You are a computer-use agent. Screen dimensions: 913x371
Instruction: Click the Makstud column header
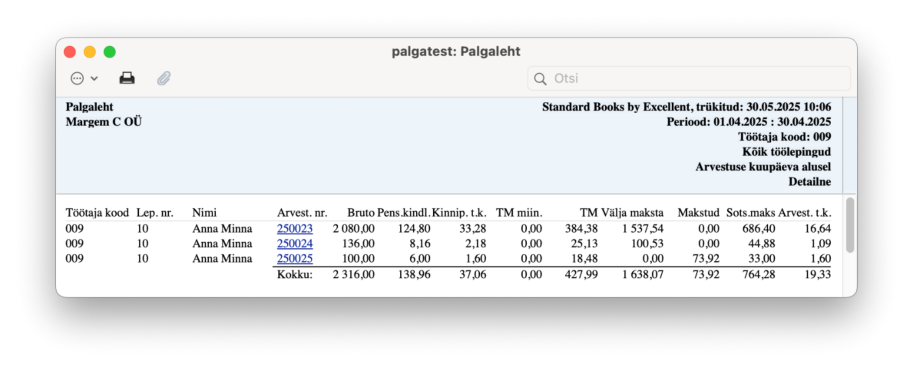tap(698, 213)
